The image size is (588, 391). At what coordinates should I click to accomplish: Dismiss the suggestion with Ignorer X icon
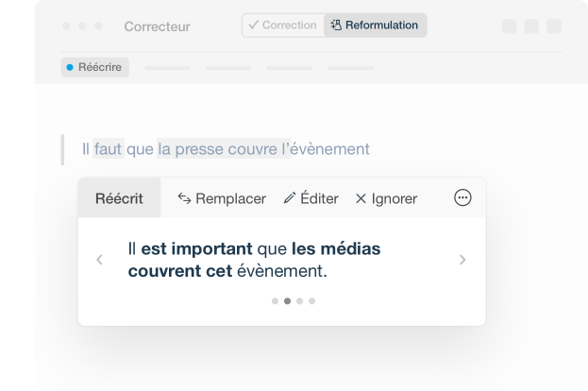tap(361, 198)
